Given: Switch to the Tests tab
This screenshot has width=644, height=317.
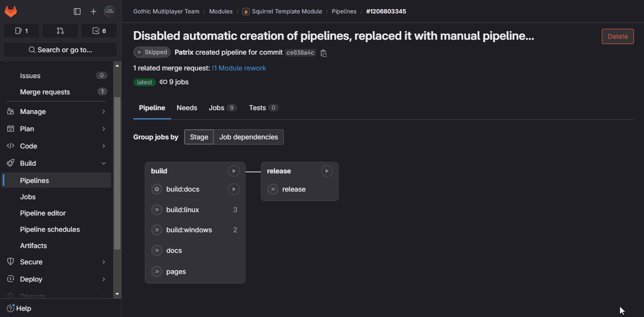Looking at the screenshot, I should (x=258, y=108).
